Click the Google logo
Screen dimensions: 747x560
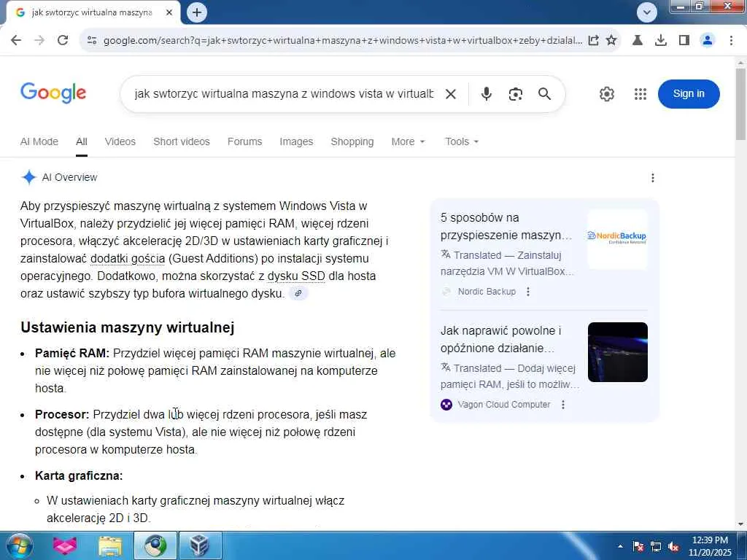coord(53,93)
